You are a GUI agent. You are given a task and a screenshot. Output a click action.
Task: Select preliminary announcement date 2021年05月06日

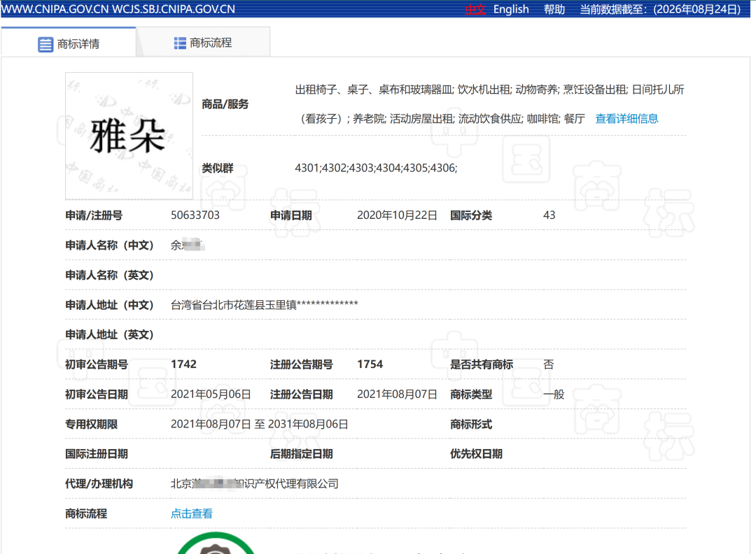click(211, 394)
